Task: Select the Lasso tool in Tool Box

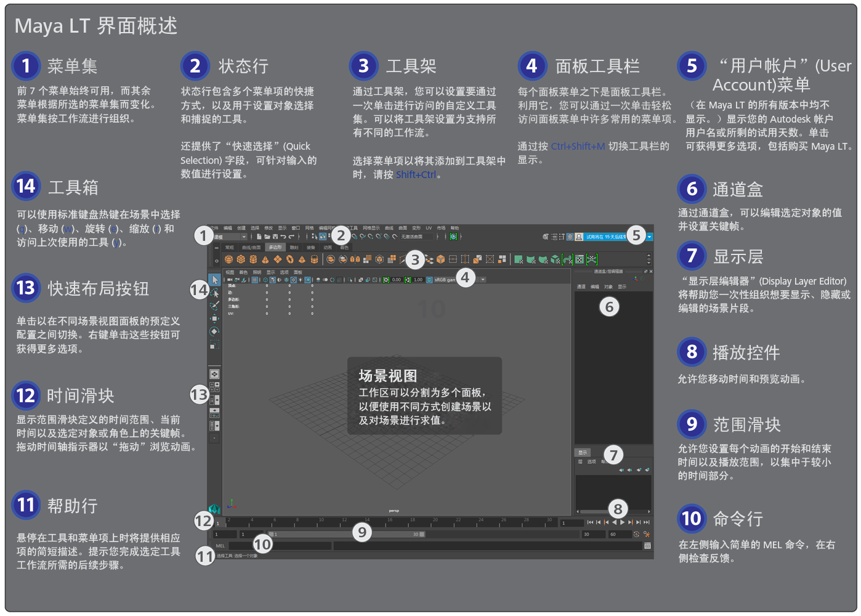Action: coord(214,293)
